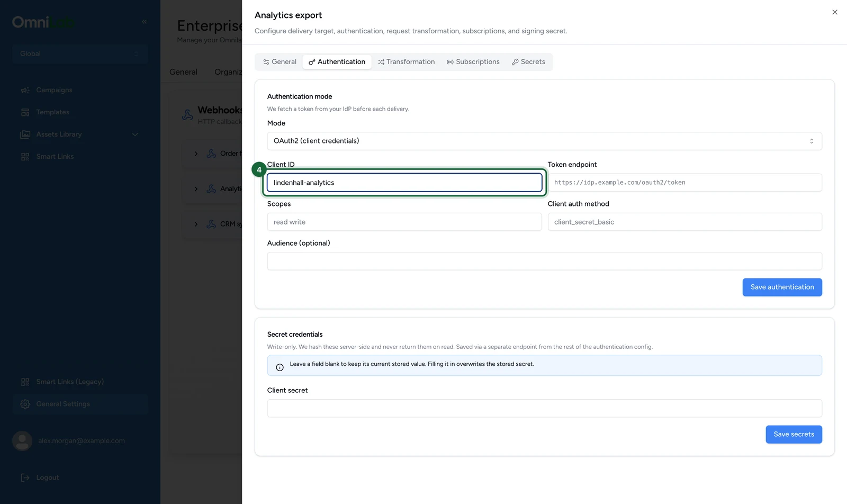Click the General Settings gear icon
The width and height of the screenshot is (847, 504).
click(x=25, y=404)
